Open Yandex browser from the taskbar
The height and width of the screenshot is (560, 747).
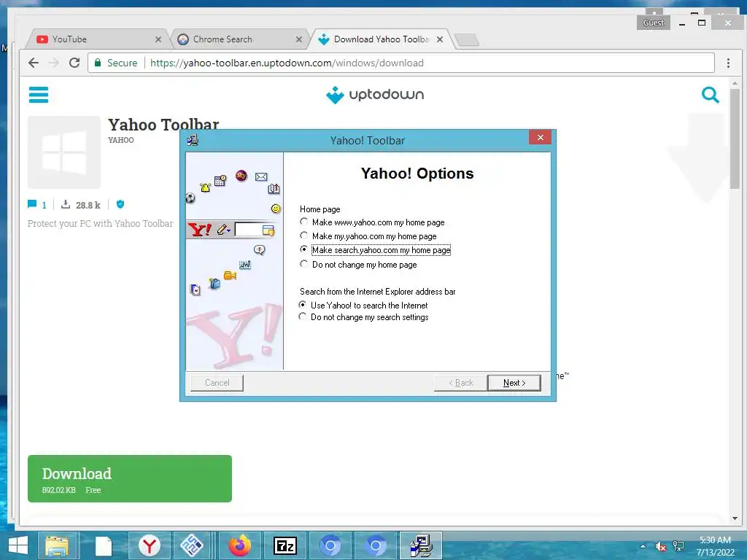pos(150,545)
